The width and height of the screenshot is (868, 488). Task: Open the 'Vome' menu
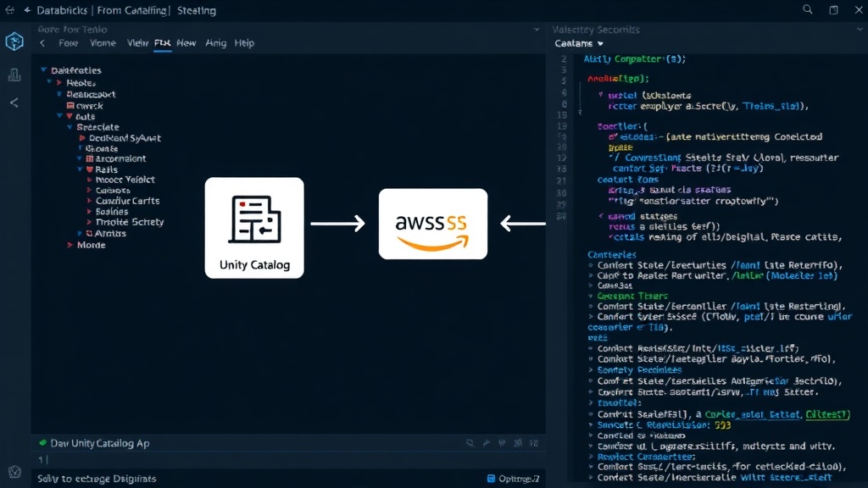click(x=103, y=43)
